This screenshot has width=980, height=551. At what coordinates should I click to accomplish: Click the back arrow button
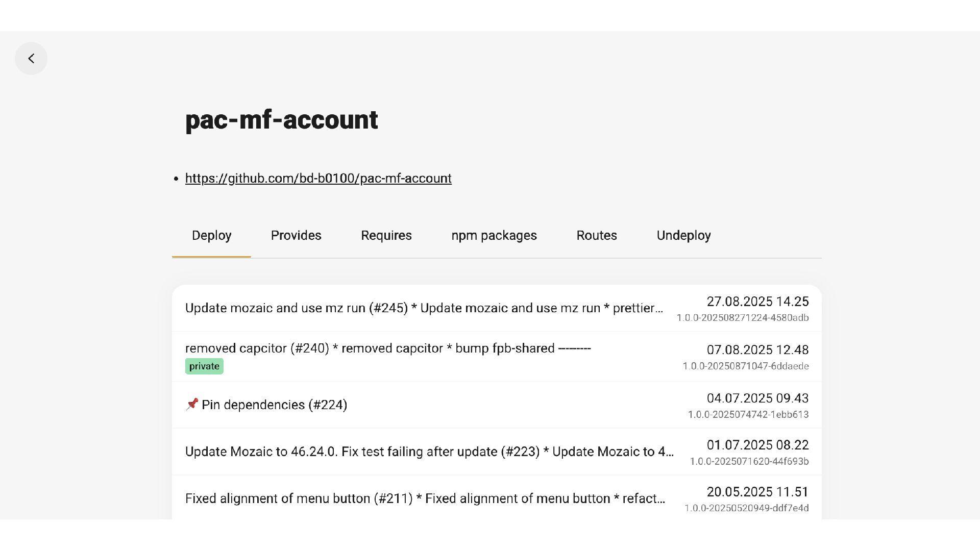click(31, 59)
